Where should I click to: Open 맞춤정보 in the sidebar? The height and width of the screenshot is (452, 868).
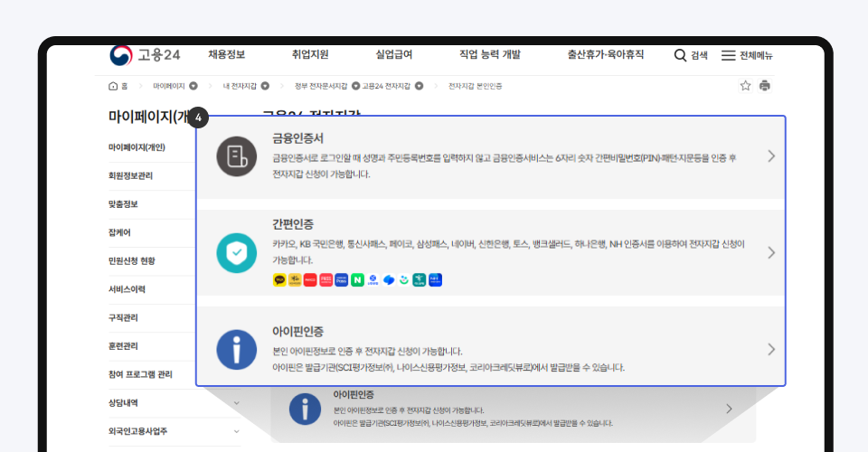click(123, 204)
